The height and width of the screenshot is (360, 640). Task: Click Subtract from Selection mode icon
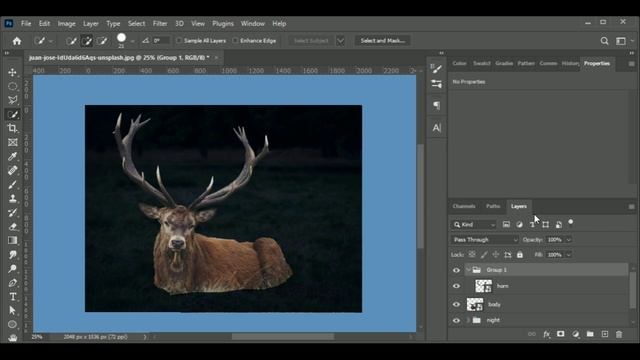(102, 41)
